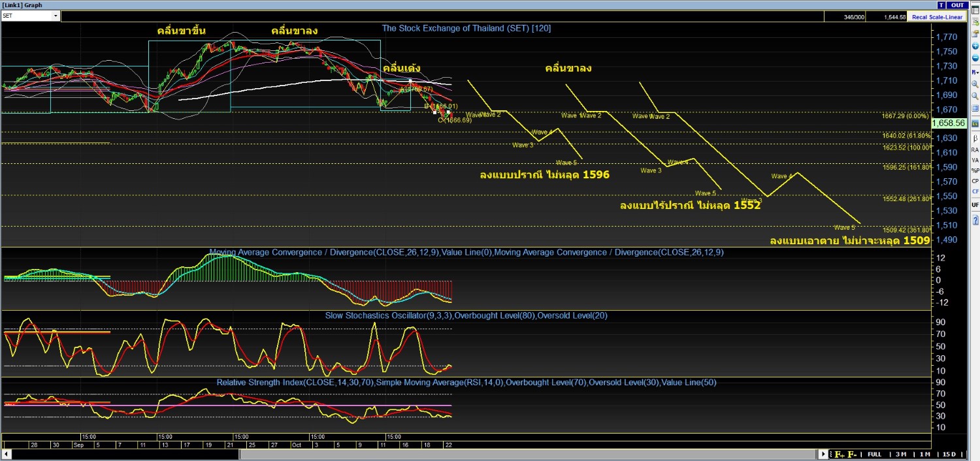The image size is (980, 461).
Task: Click the VA sidebar button
Action: coord(975,160)
